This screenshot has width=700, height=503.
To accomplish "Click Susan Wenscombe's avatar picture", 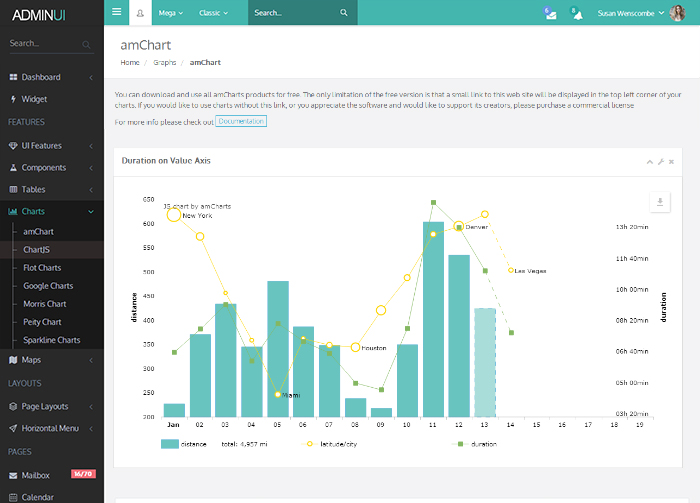I will 677,13.
